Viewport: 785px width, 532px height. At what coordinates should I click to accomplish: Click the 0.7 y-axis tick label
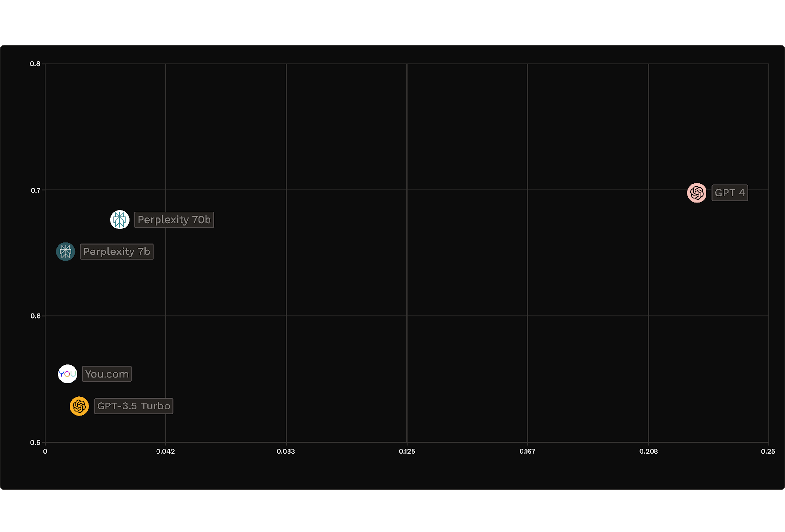click(x=36, y=190)
